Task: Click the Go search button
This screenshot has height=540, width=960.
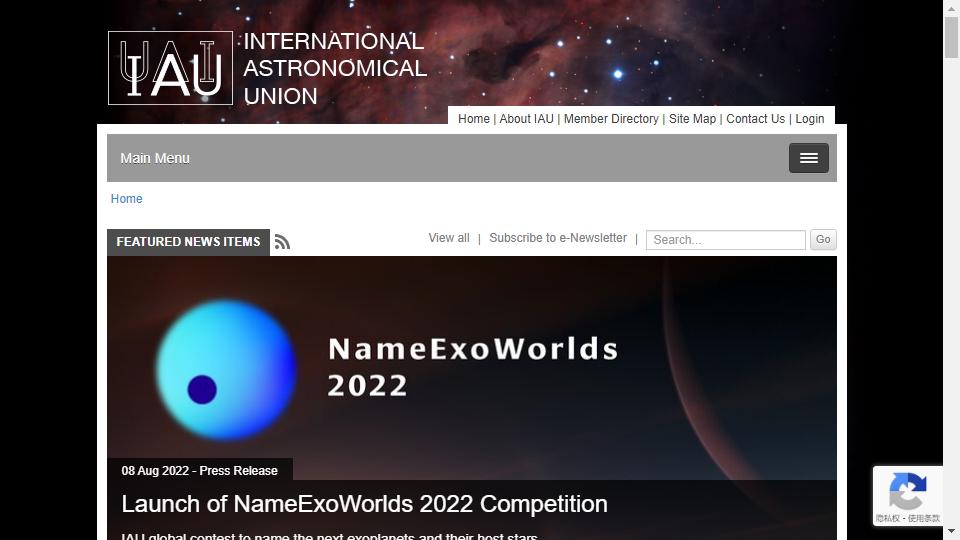Action: (823, 239)
